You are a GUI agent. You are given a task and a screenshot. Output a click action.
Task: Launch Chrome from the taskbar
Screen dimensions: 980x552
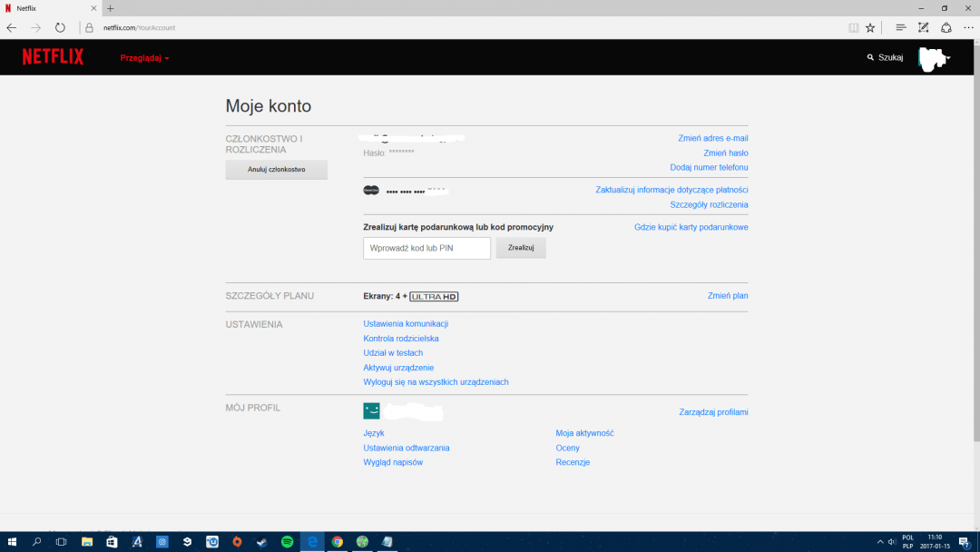coord(337,542)
